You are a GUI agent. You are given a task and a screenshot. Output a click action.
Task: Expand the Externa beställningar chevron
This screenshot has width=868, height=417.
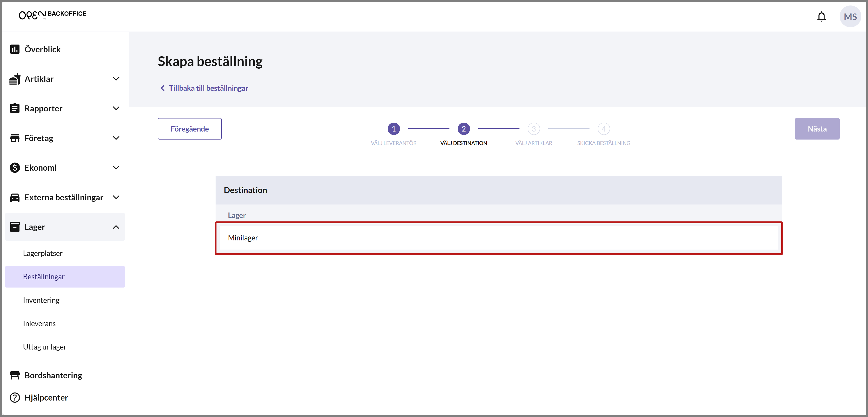click(116, 197)
